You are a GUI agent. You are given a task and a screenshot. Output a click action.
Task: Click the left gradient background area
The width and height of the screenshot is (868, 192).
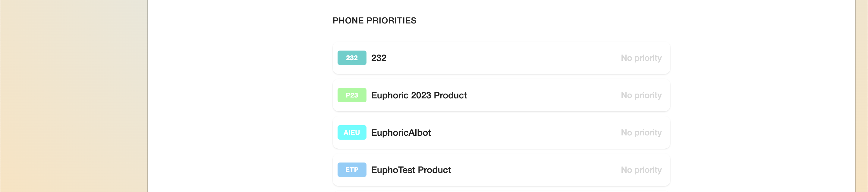(x=74, y=96)
